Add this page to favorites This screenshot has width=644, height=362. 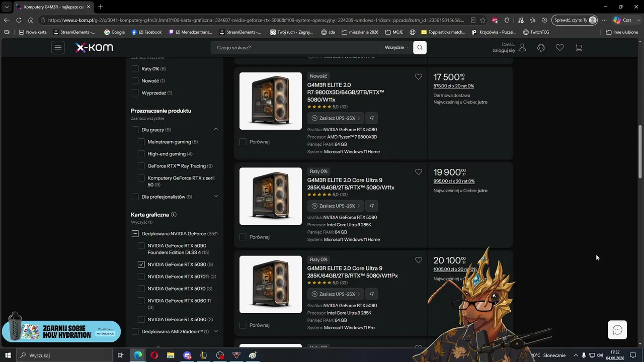click(483, 20)
